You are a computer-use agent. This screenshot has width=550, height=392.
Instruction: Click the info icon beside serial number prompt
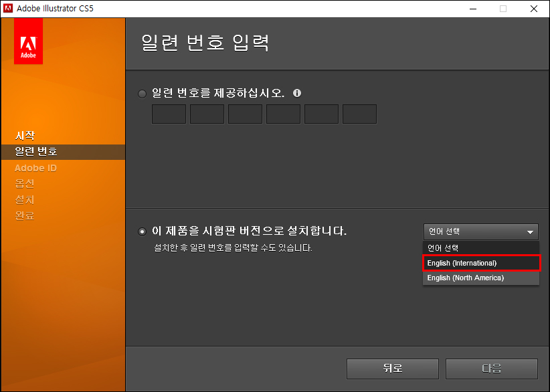click(297, 93)
